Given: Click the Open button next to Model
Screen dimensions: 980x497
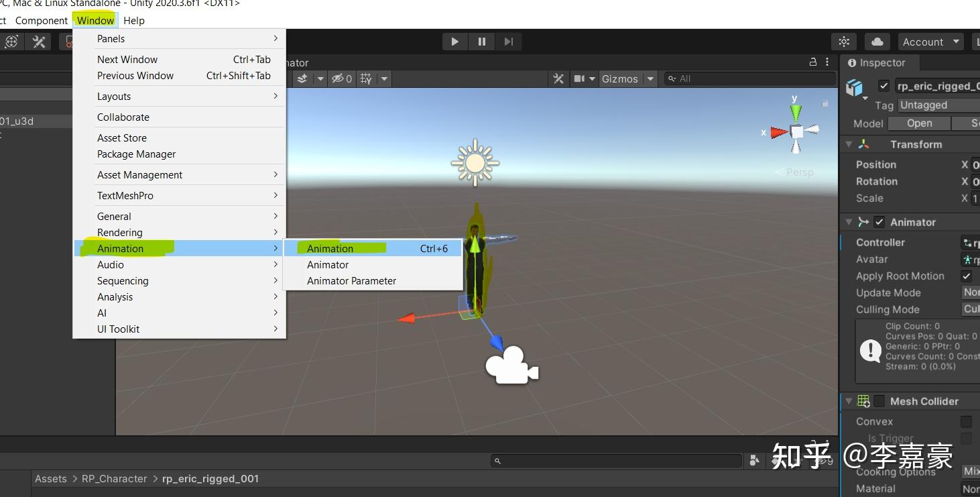Looking at the screenshot, I should [x=918, y=123].
